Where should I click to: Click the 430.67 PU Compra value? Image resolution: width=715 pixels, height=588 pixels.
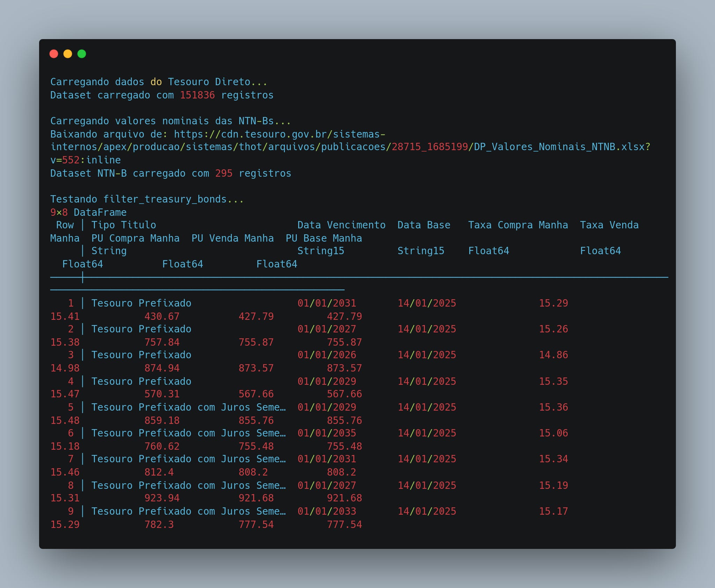click(162, 316)
